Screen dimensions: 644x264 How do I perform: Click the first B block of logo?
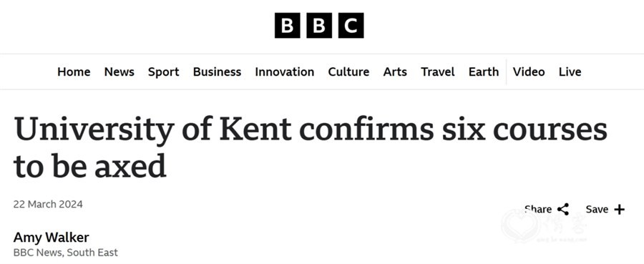[x=288, y=26]
